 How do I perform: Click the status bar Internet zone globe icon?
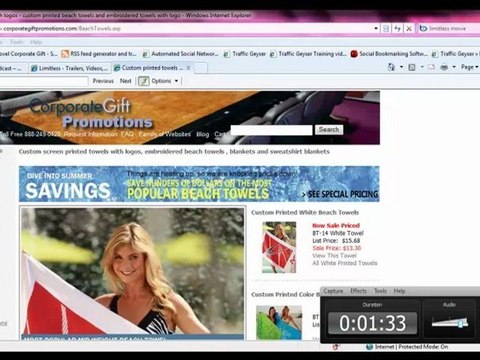369,347
